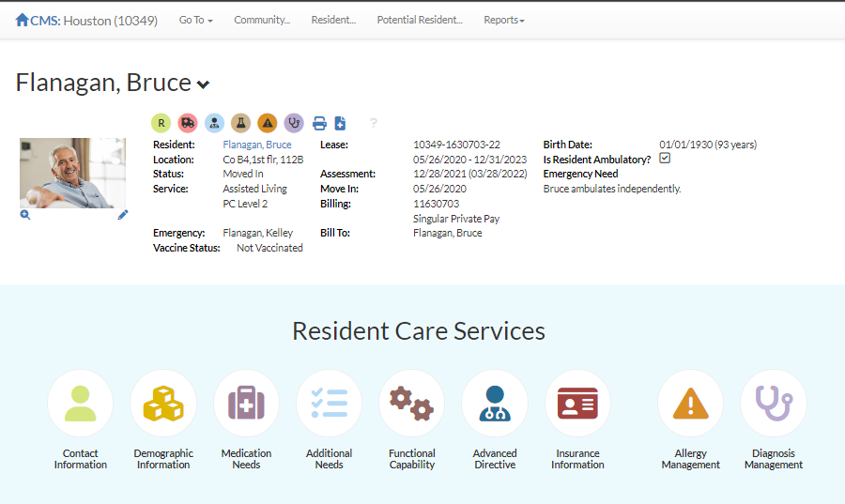
Task: Click the add document icon
Action: pos(340,123)
